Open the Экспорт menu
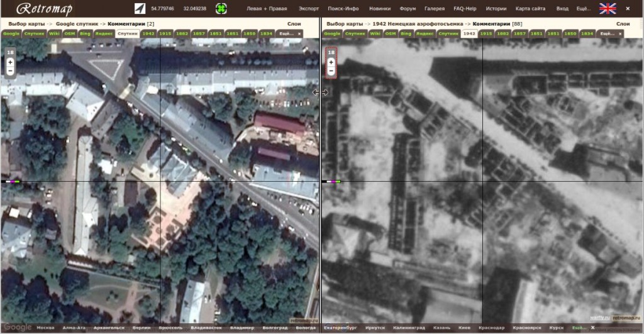This screenshot has width=644, height=334. 308,9
